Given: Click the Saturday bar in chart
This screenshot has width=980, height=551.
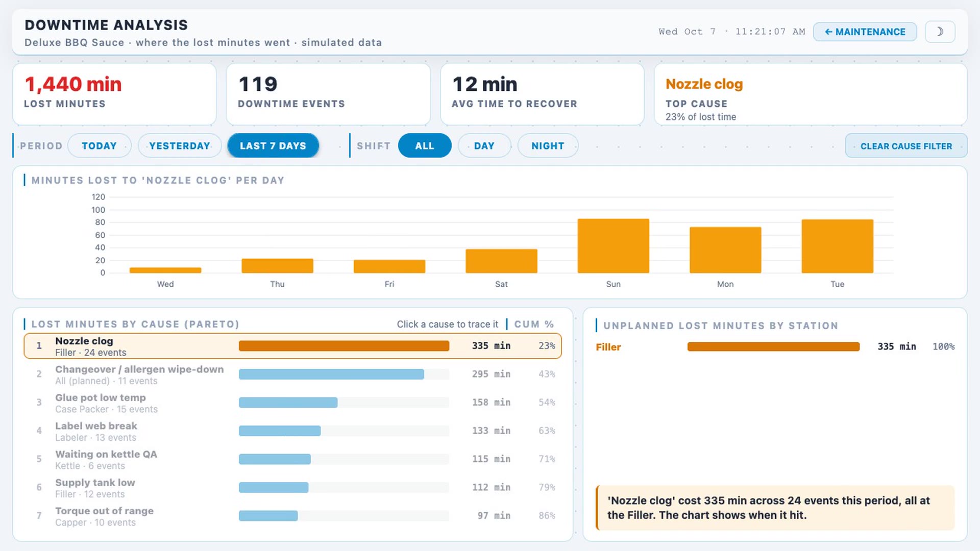Looking at the screenshot, I should [501, 261].
